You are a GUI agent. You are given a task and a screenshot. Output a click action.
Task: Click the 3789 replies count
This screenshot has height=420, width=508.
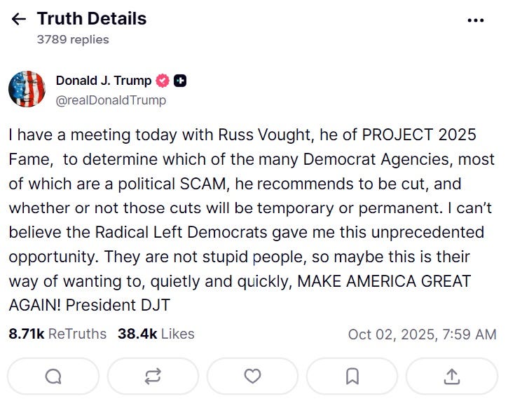pyautogui.click(x=73, y=39)
